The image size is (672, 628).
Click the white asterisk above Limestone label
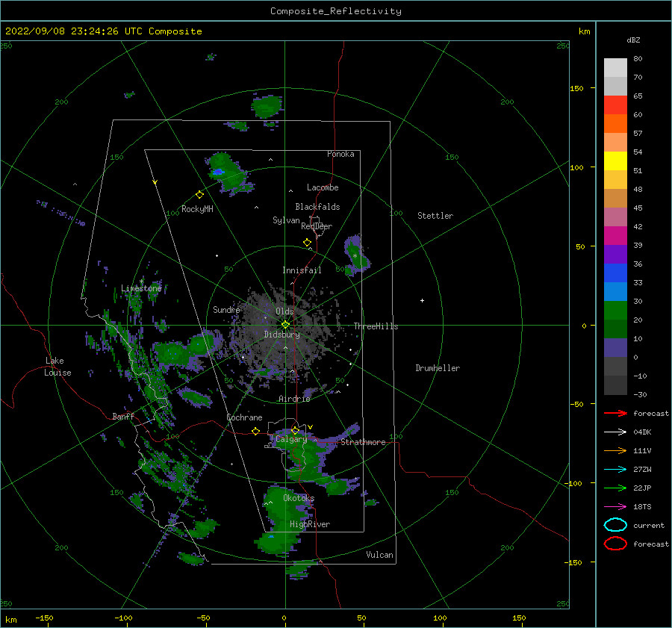tap(141, 282)
